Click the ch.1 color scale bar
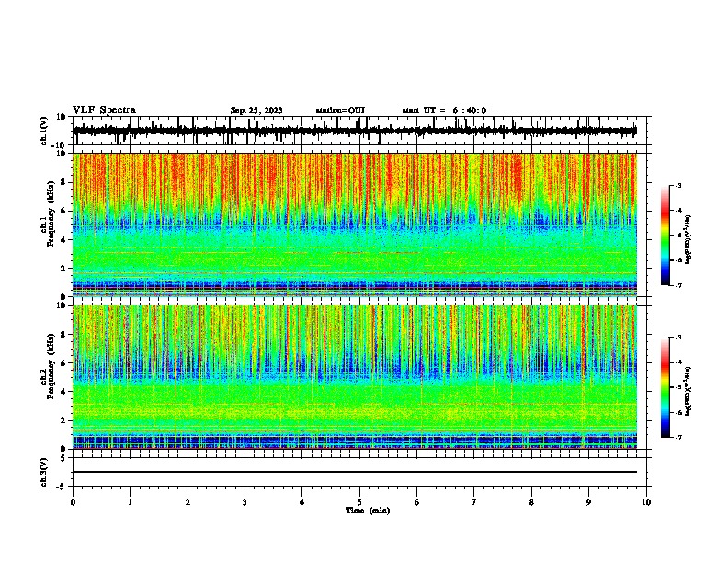728x563 pixels. tap(665, 236)
